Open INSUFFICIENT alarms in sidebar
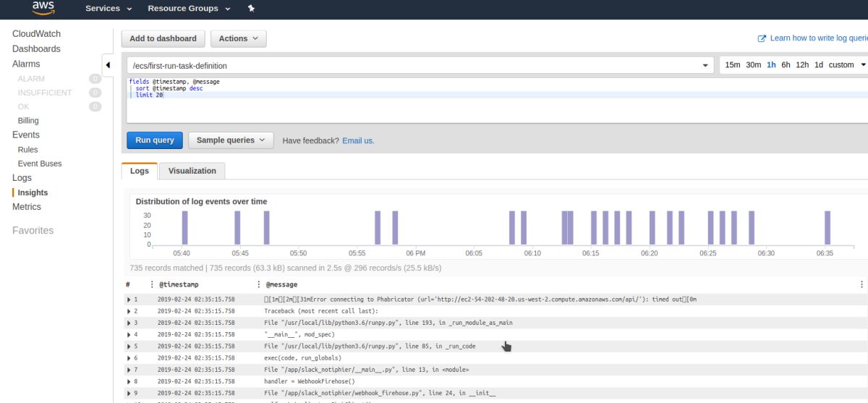 tap(45, 93)
